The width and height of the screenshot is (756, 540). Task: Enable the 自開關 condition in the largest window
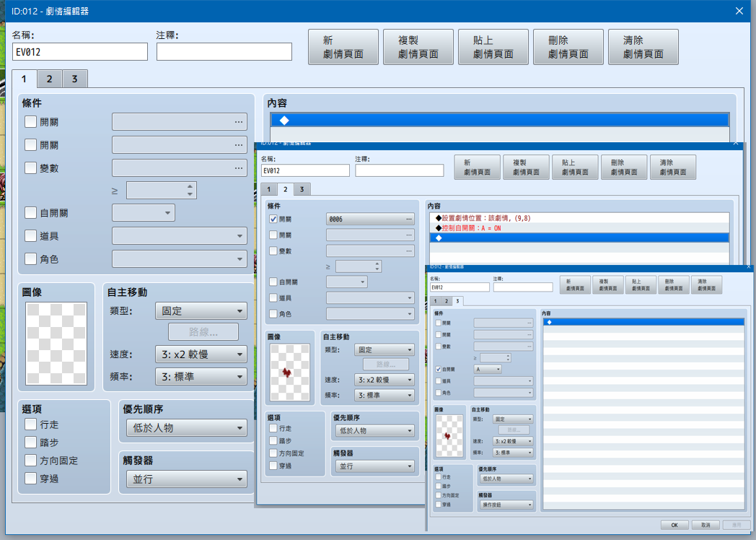30,212
